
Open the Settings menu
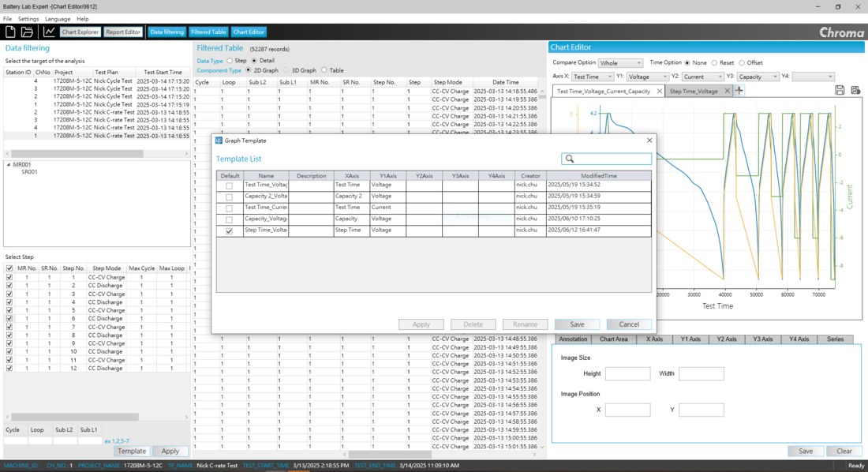click(x=28, y=19)
